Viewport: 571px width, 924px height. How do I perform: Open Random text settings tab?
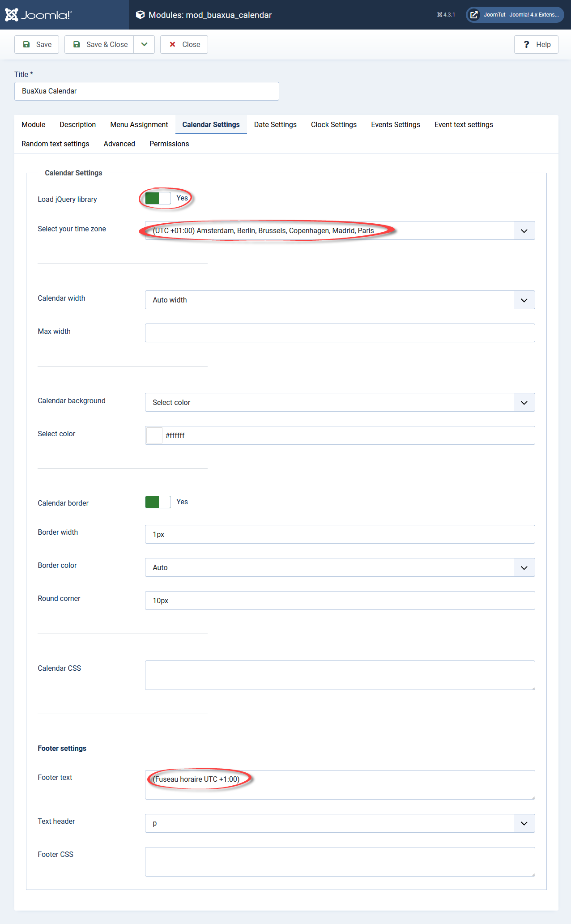pos(55,144)
